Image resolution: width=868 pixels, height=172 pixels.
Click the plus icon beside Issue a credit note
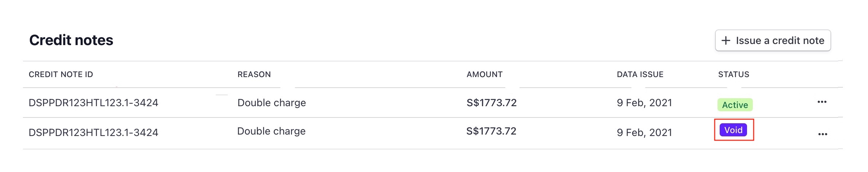coord(726,40)
